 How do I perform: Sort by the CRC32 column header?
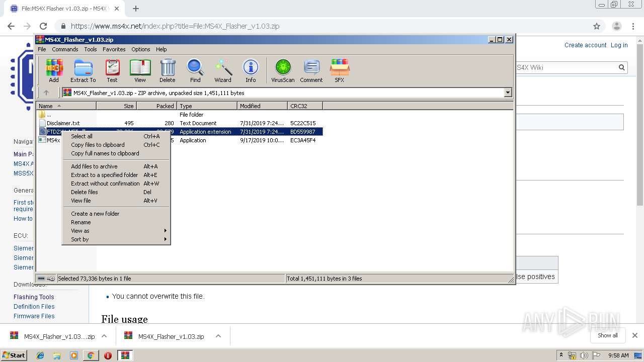pos(305,106)
